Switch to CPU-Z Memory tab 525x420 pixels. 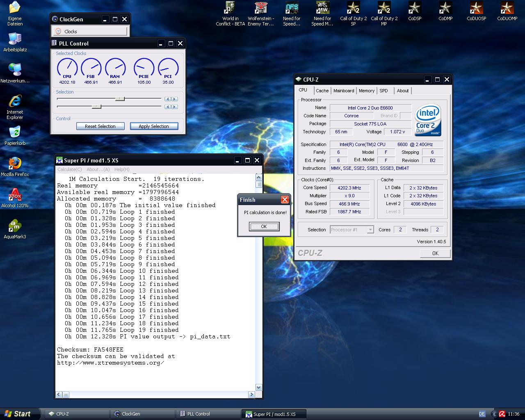pos(366,91)
